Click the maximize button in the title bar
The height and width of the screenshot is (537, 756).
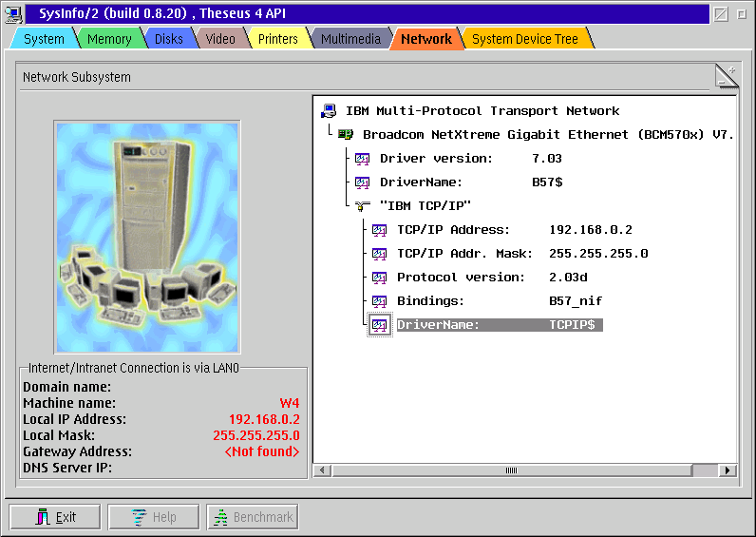(x=742, y=14)
